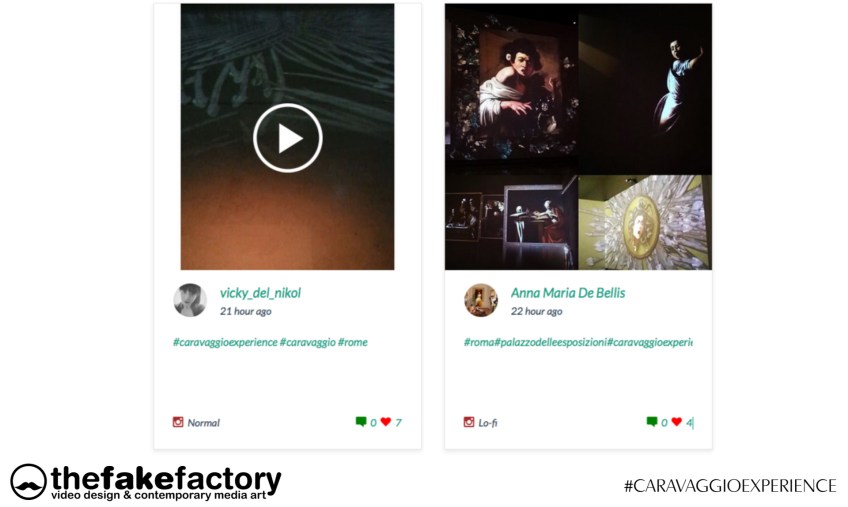
Task: Click the Instagram icon beside Normal
Action: coord(178,422)
